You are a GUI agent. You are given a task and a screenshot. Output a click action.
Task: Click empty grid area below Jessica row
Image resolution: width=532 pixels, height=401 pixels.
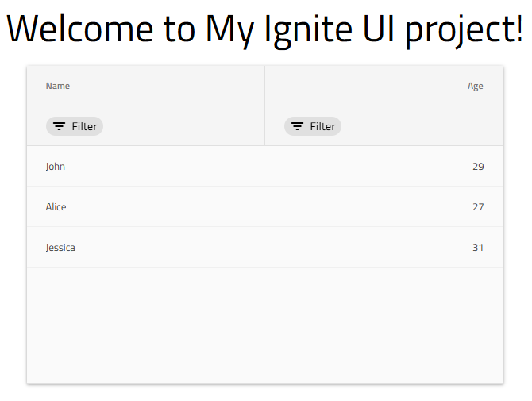(265, 326)
